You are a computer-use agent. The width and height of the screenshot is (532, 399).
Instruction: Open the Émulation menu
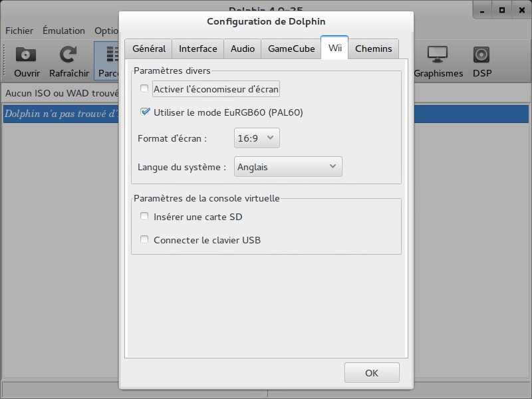(63, 31)
